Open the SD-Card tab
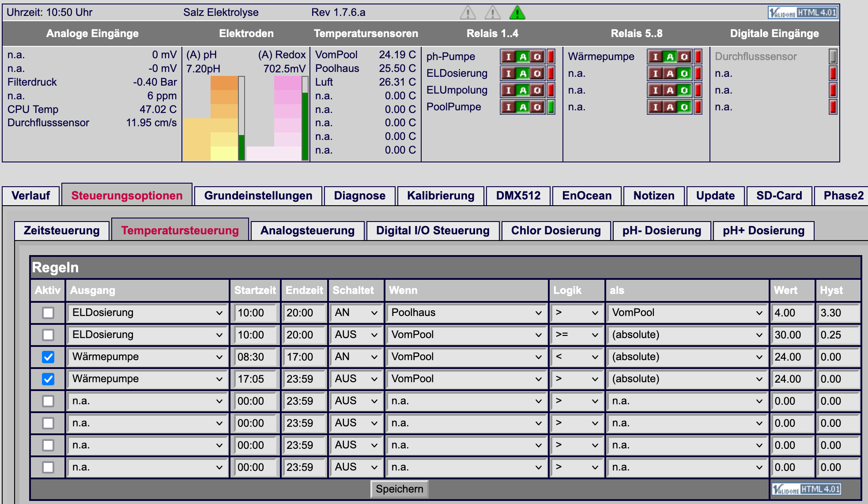Screen dimensions: 868x504 coord(779,196)
